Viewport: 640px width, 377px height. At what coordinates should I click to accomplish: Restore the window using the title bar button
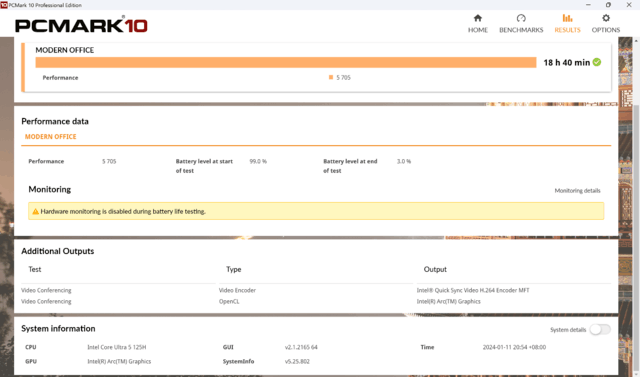pyautogui.click(x=608, y=5)
